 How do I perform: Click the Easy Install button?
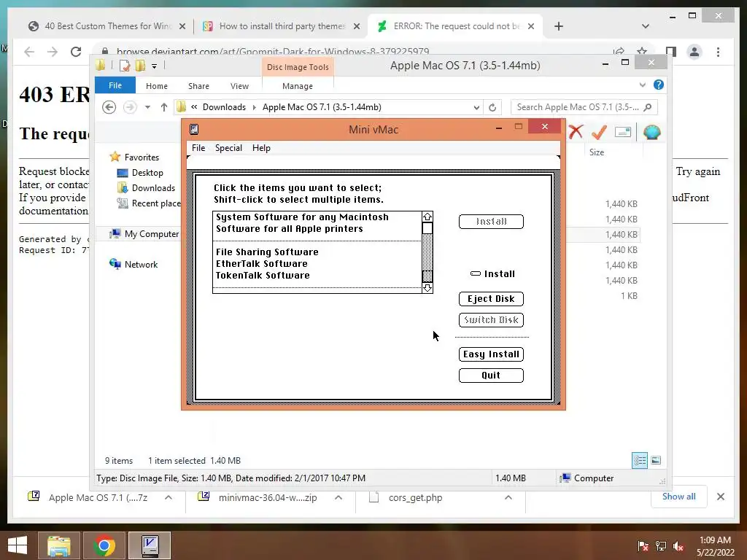(x=491, y=354)
